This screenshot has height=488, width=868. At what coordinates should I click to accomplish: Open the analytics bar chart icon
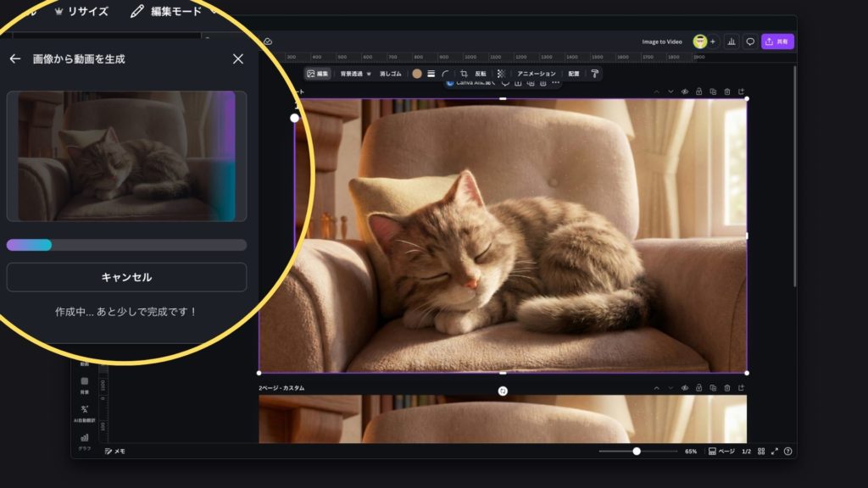[731, 42]
